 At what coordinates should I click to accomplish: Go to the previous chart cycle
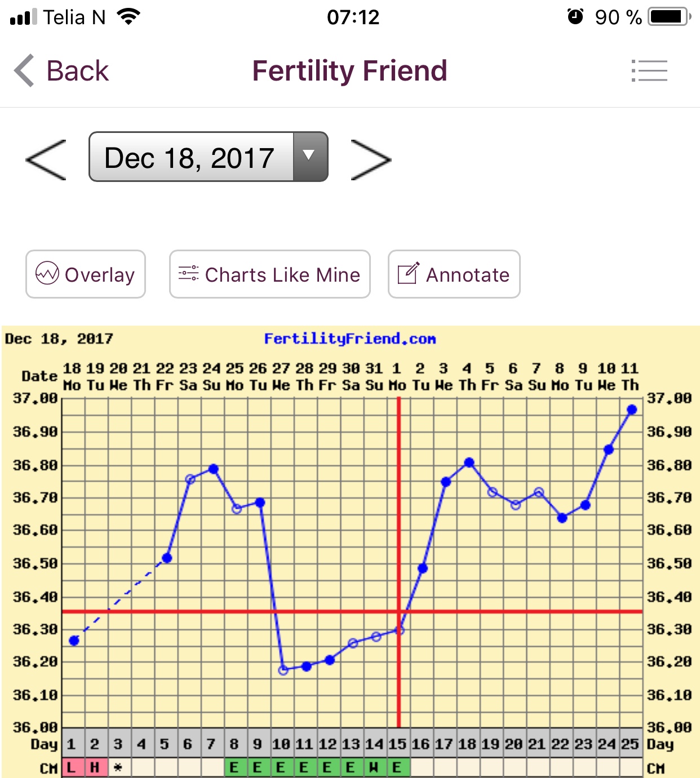pyautogui.click(x=46, y=160)
